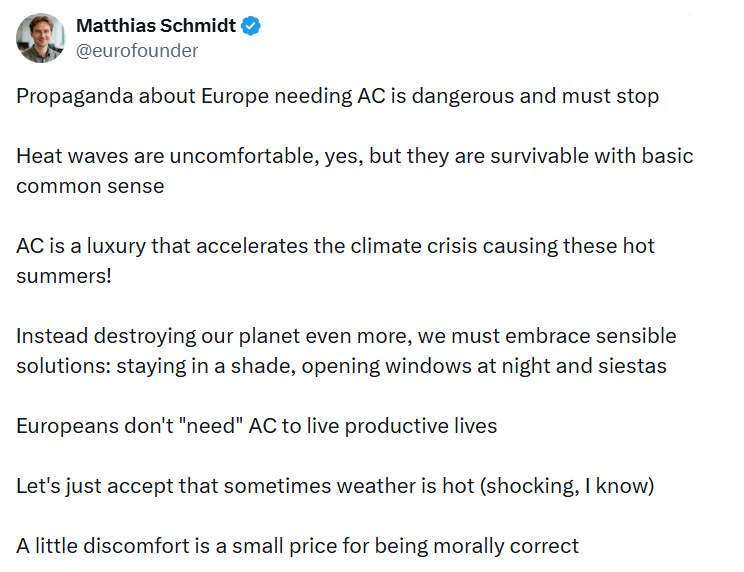
Task: Select the 'Heat waves are uncomfortable' sentence
Action: coord(354,171)
